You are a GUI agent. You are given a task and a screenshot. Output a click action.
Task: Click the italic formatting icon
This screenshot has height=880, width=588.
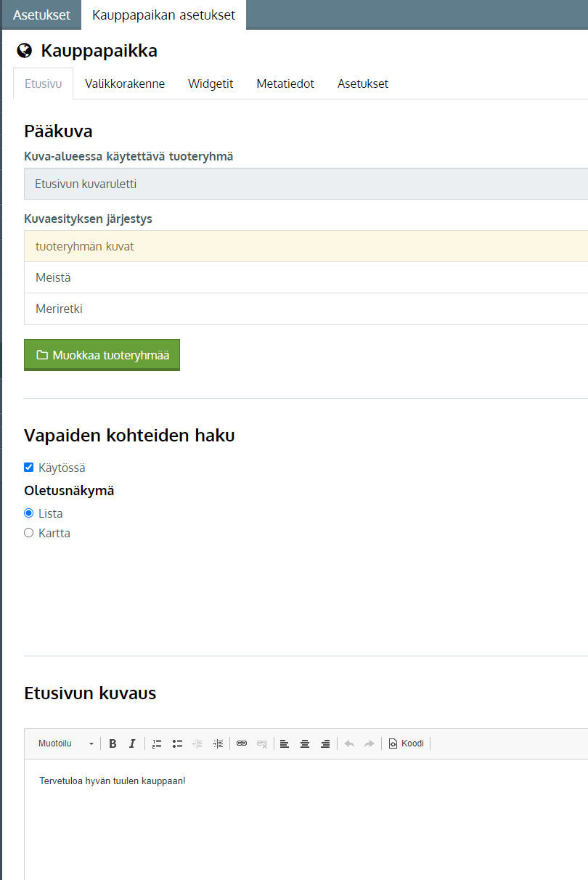tap(132, 743)
